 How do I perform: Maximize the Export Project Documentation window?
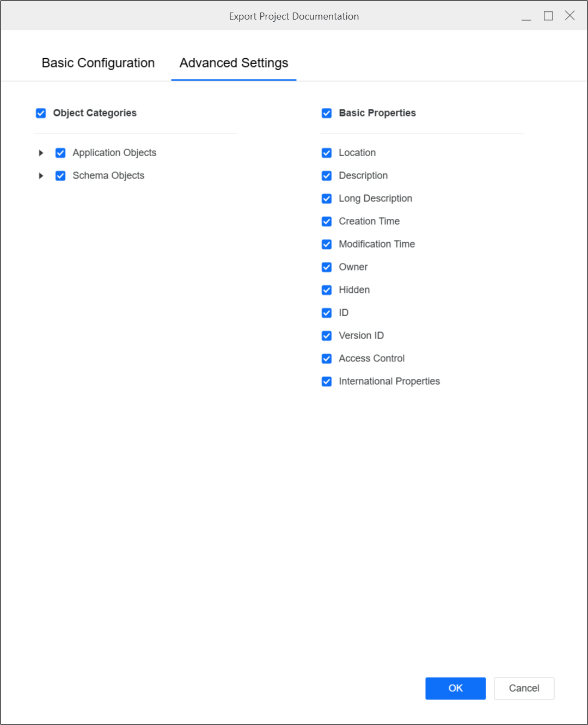pos(548,16)
